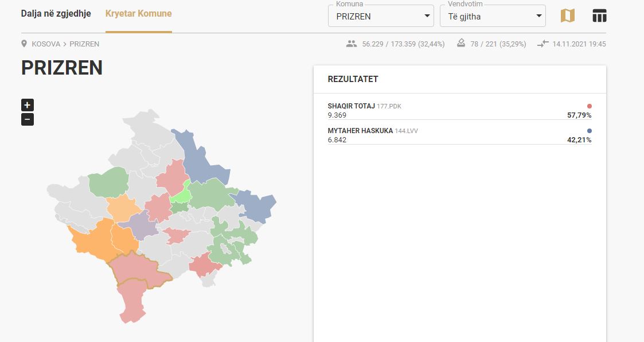
Task: Zoom in the map with plus button
Action: click(x=28, y=105)
